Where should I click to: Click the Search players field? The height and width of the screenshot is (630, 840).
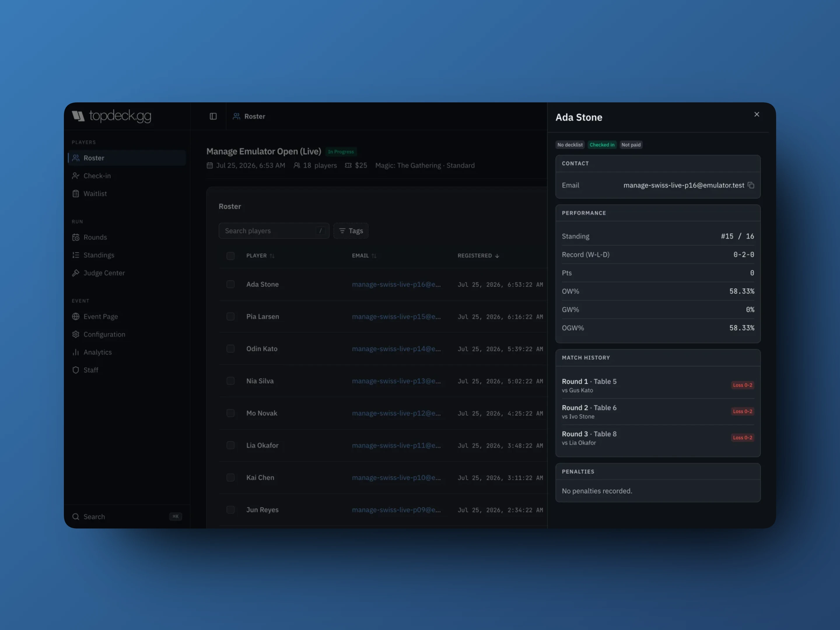coord(274,231)
